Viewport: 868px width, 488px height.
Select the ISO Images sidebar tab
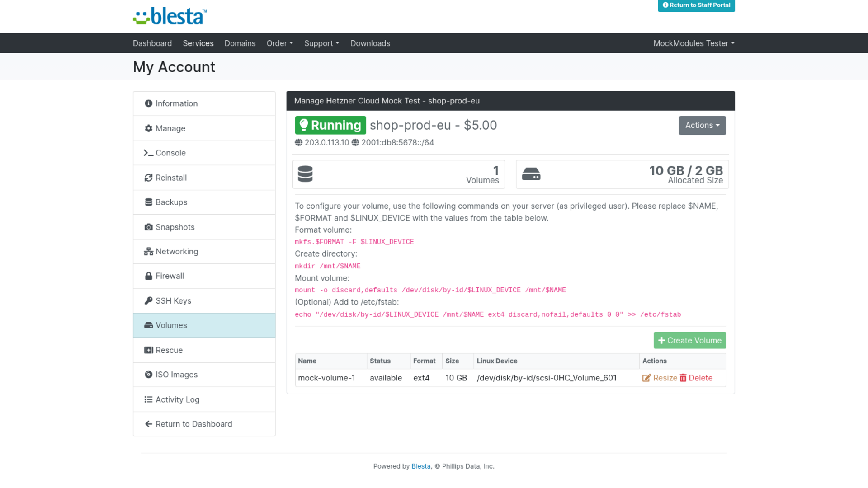(x=204, y=375)
